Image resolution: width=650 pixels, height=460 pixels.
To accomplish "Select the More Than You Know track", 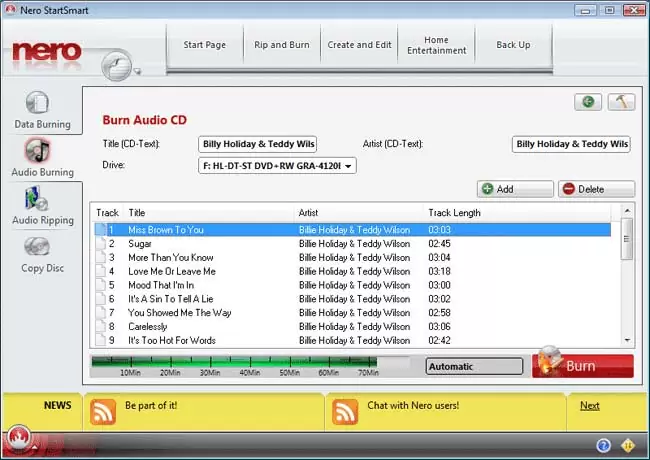I will [352, 257].
